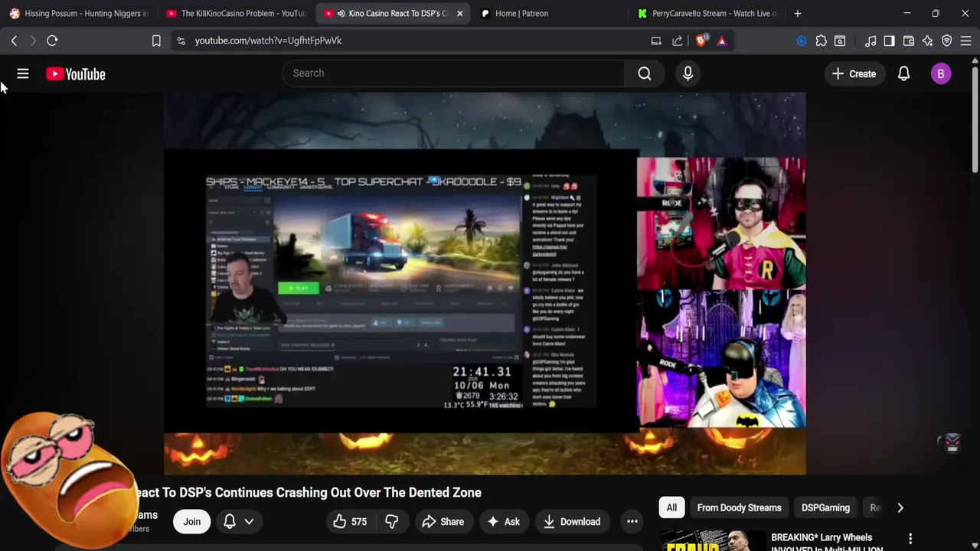Select the All filter chip
The height and width of the screenshot is (551, 980).
tap(671, 508)
